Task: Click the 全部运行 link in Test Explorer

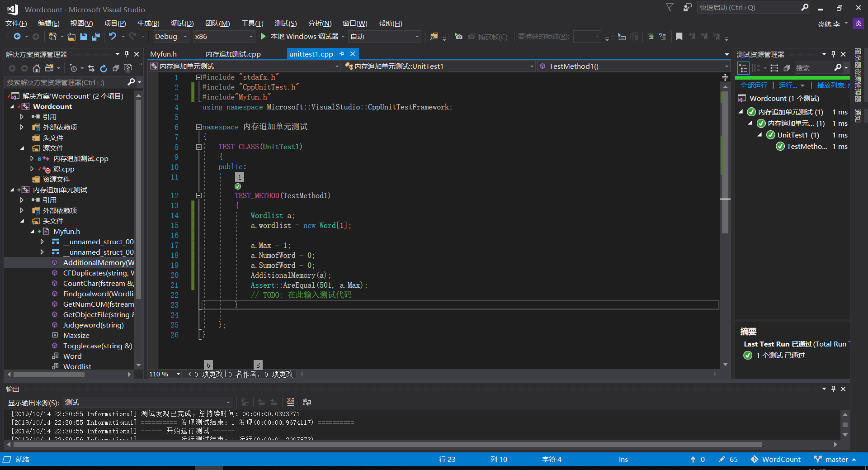Action: coord(754,85)
